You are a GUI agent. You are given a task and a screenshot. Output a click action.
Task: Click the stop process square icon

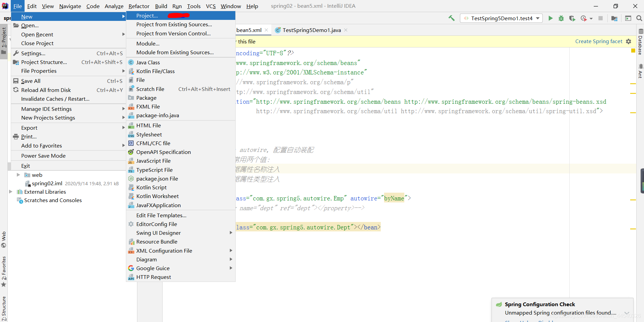601,18
